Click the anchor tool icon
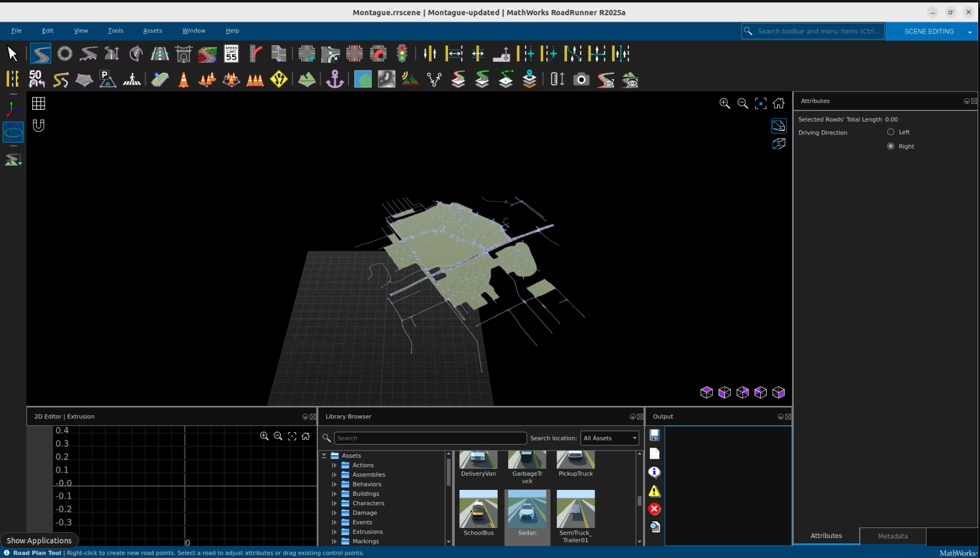Image resolution: width=980 pixels, height=558 pixels. [335, 79]
